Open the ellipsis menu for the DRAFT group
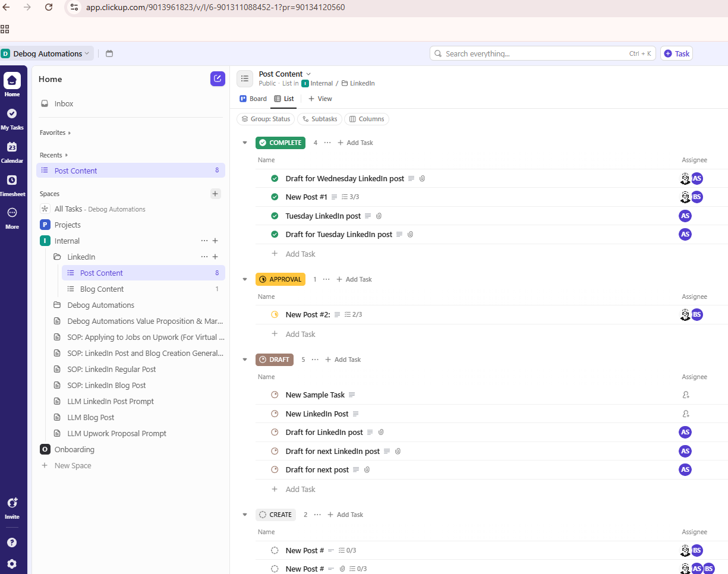The height and width of the screenshot is (574, 728). coord(315,359)
